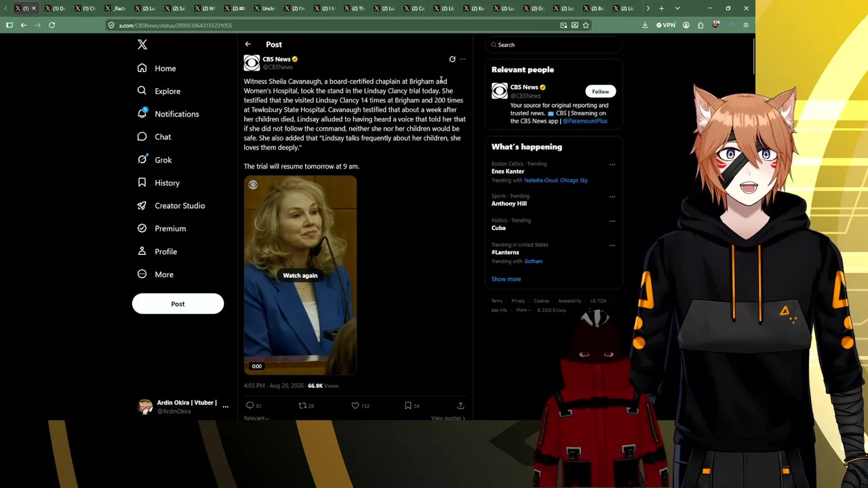
Task: Switch to the Uncle tab
Action: (264, 8)
